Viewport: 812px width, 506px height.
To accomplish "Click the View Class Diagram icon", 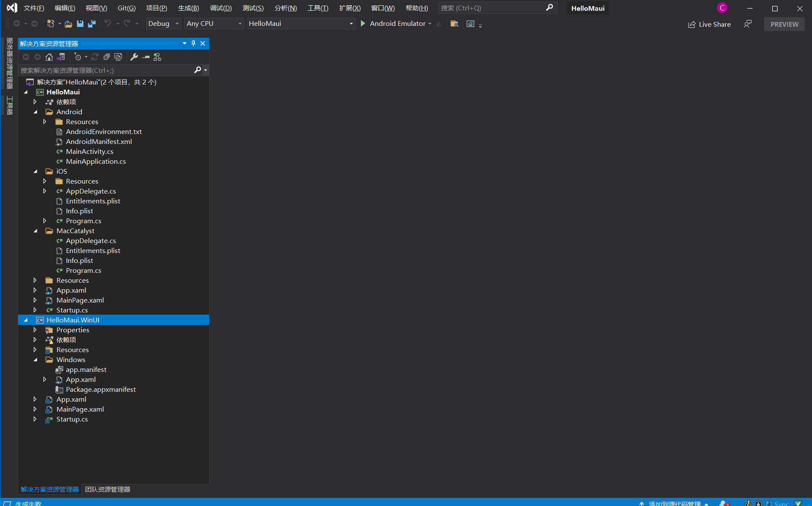I will point(157,57).
